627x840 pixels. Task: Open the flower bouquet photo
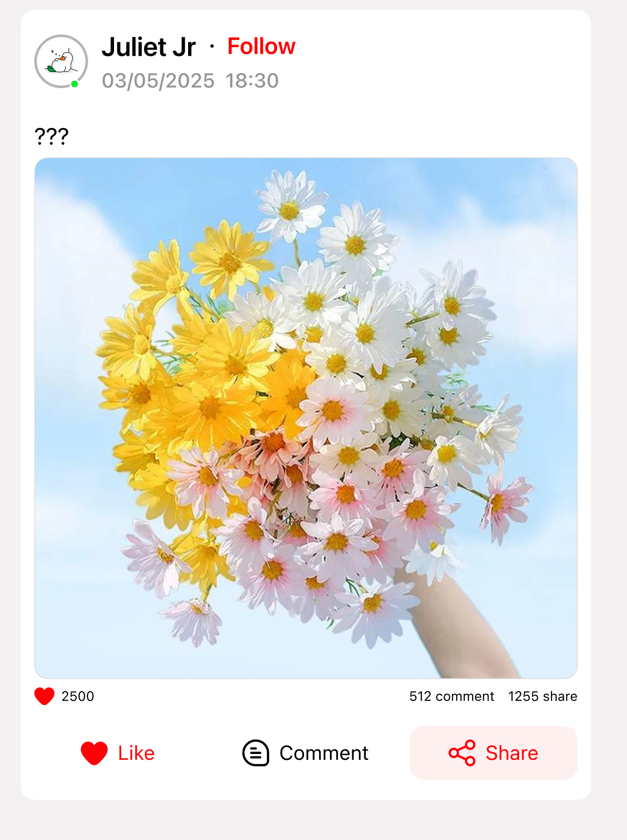[x=306, y=418]
